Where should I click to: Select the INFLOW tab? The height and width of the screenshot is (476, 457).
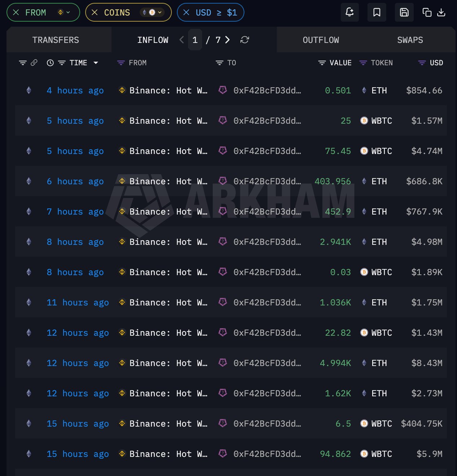[153, 40]
